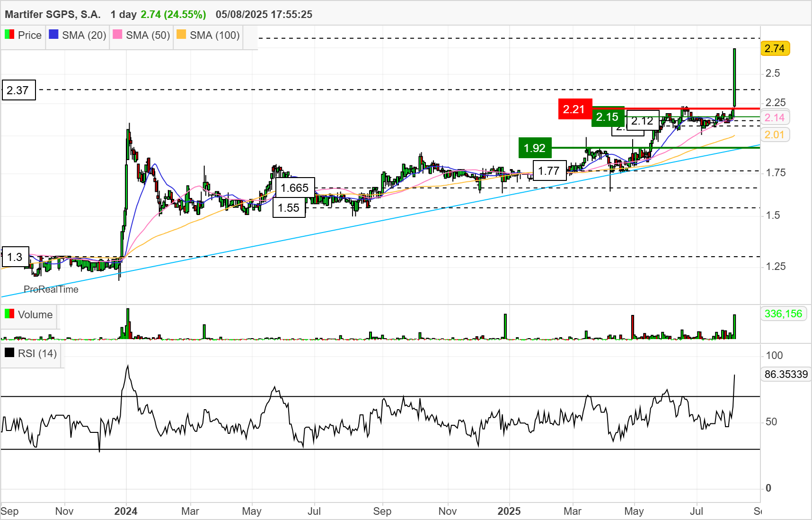Click the Mar label just after 2025
Image resolution: width=812 pixels, height=520 pixels.
click(x=573, y=511)
